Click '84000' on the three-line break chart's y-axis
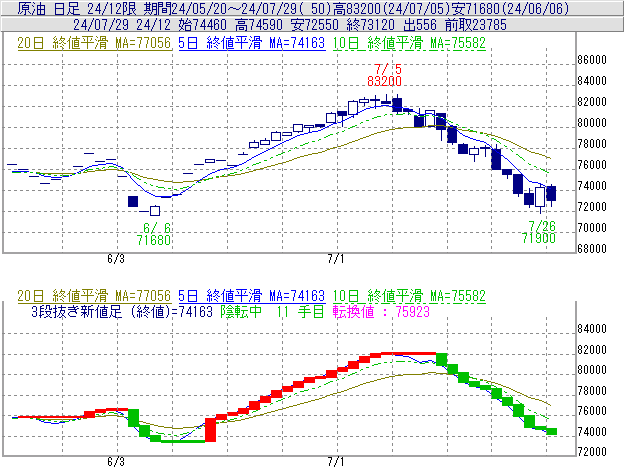624x475 pixels. tap(592, 329)
